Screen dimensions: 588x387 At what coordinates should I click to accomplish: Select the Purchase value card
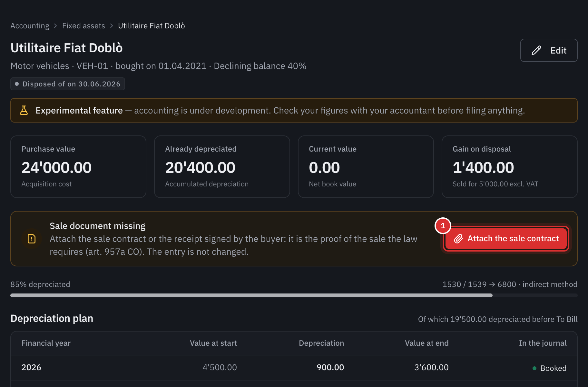click(78, 167)
